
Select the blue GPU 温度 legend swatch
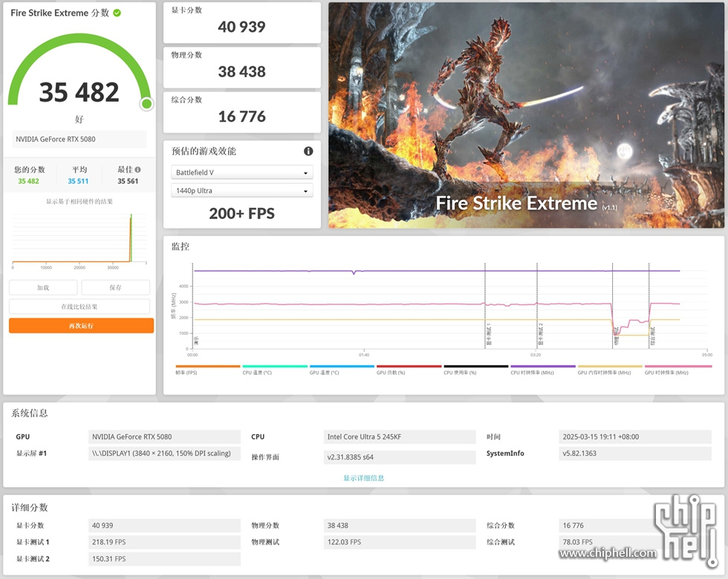(342, 367)
